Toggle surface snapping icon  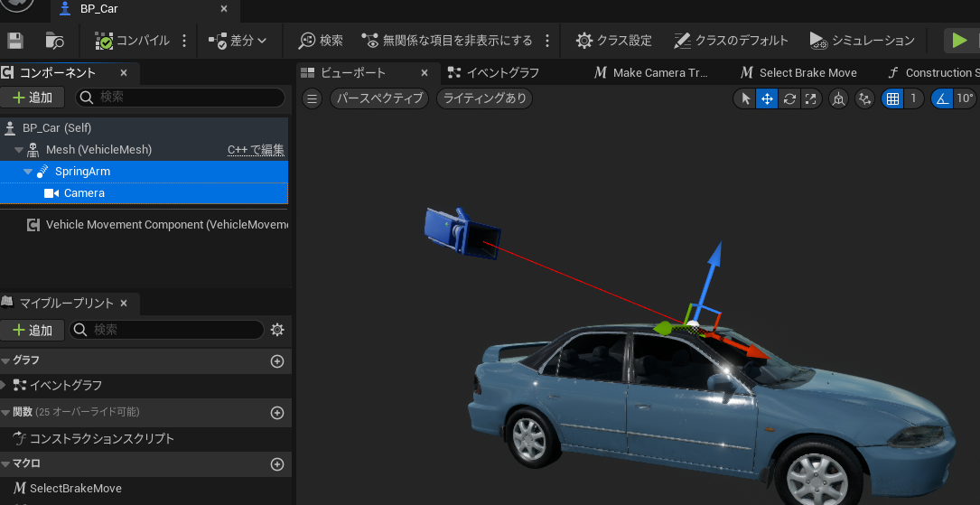tap(864, 98)
